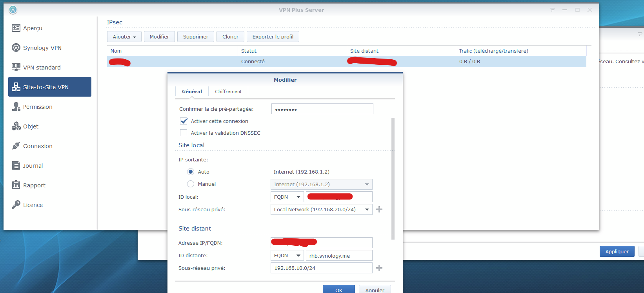Viewport: 644px width, 293px height.
Task: Switch to the Chiffrement tab
Action: click(x=228, y=92)
